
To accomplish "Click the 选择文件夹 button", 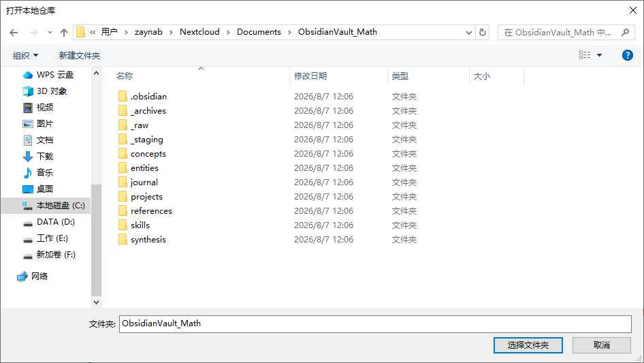I will pyautogui.click(x=528, y=345).
